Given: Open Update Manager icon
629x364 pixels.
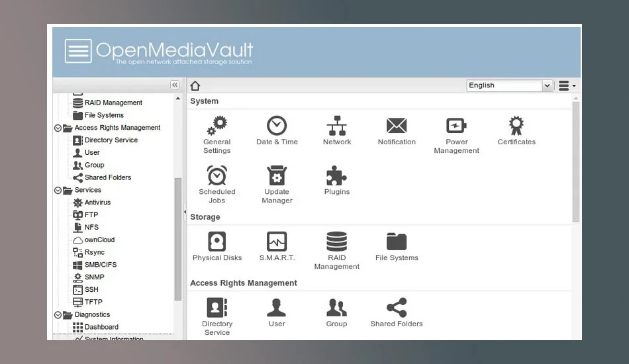Looking at the screenshot, I should tap(277, 185).
